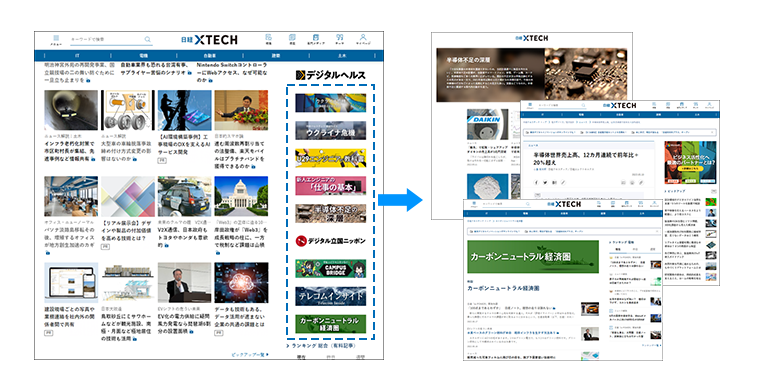Click user icon in semiconductor article page header
The width and height of the screenshot is (758, 392).
click(x=709, y=104)
